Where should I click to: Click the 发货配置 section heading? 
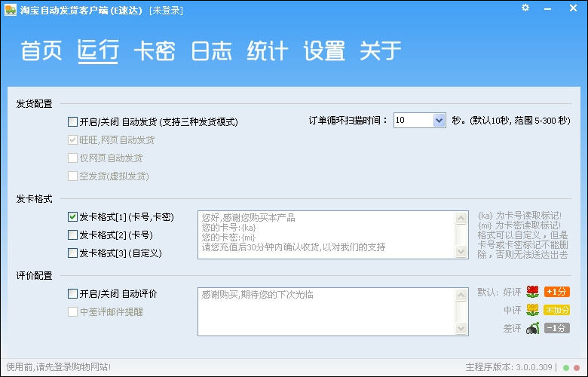(x=34, y=104)
